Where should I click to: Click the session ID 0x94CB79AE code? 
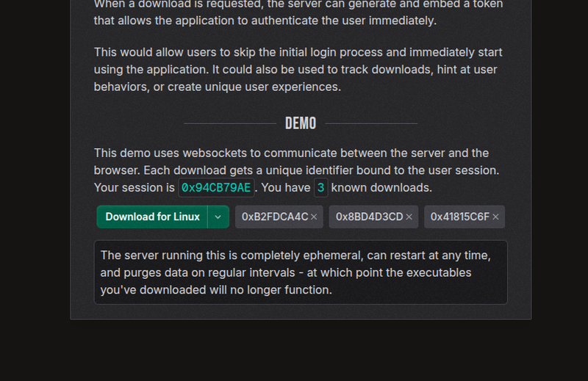(x=216, y=188)
